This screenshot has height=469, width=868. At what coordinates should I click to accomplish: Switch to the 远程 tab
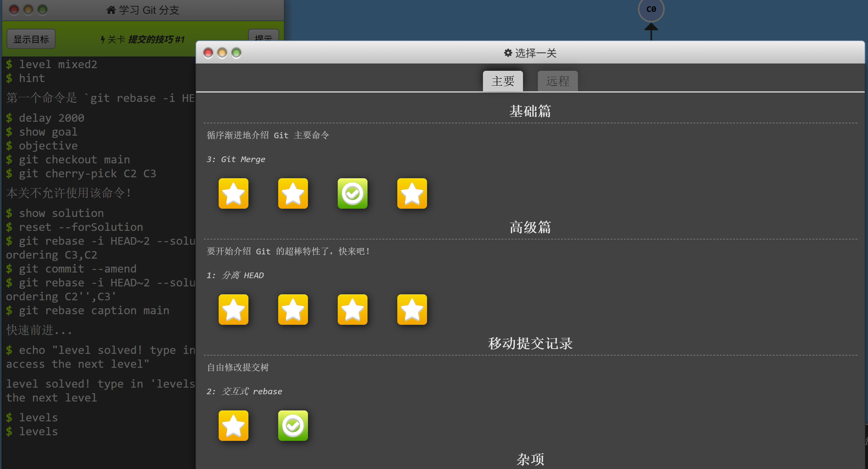click(558, 81)
